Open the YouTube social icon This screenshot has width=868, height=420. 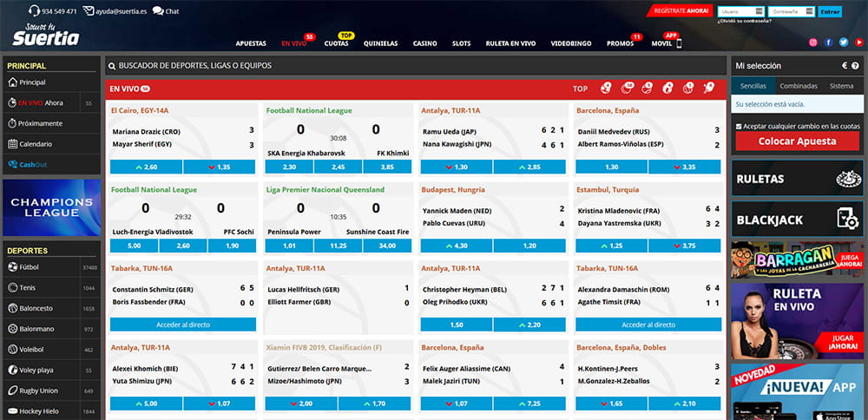click(x=859, y=42)
